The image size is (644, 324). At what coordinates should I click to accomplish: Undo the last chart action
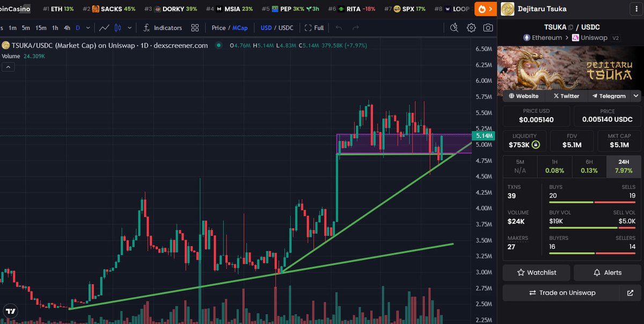(339, 27)
